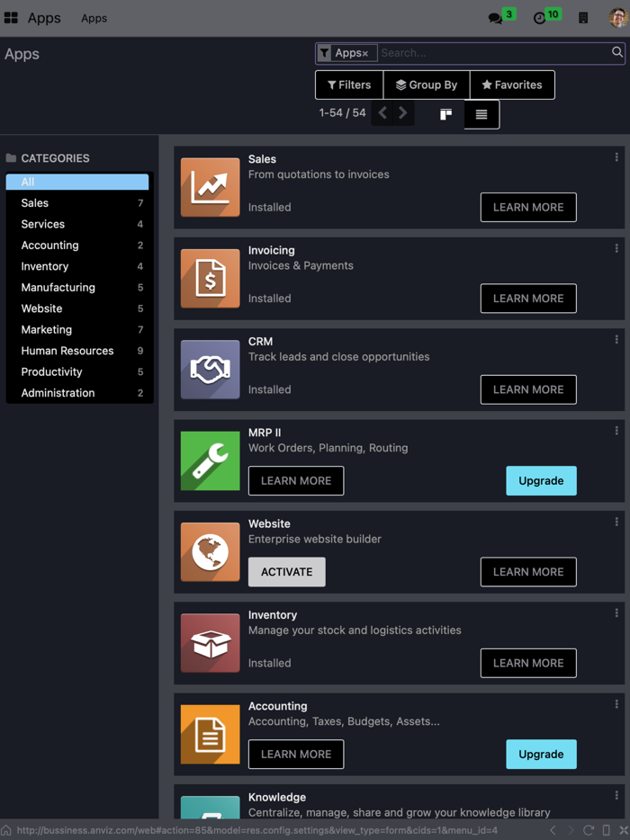Switch to kanban view
Screen dimensions: 630x840
click(x=446, y=114)
